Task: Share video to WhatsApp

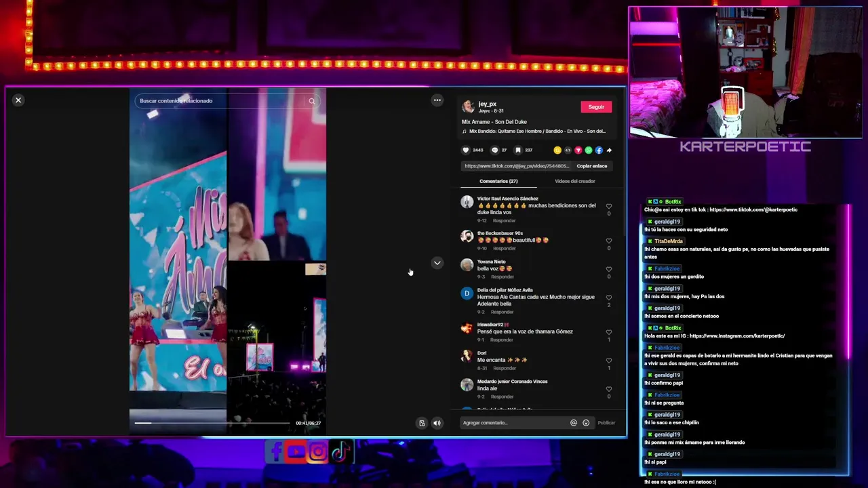Action: click(588, 150)
